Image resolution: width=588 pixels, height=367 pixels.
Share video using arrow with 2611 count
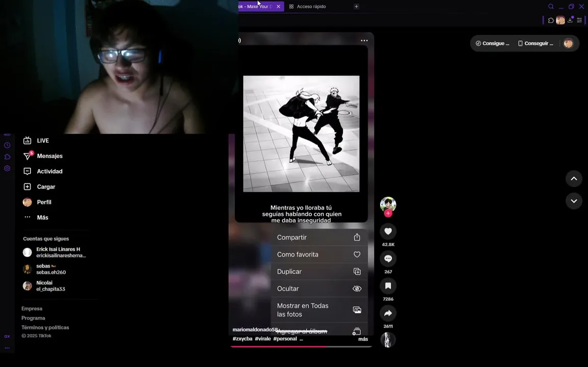tap(388, 313)
